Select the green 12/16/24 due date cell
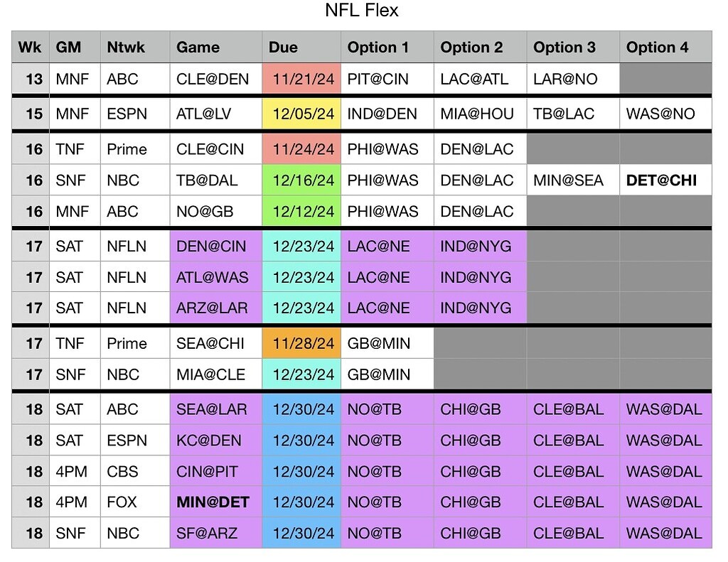The width and height of the screenshot is (728, 562). point(301,180)
